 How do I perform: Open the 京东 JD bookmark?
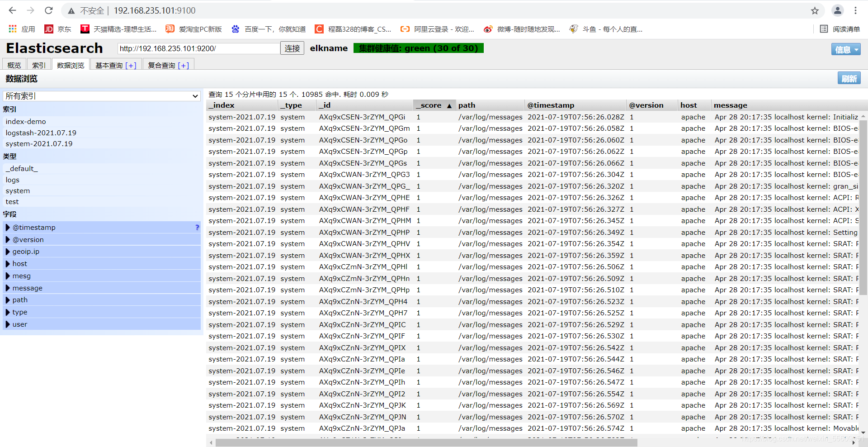click(x=58, y=29)
